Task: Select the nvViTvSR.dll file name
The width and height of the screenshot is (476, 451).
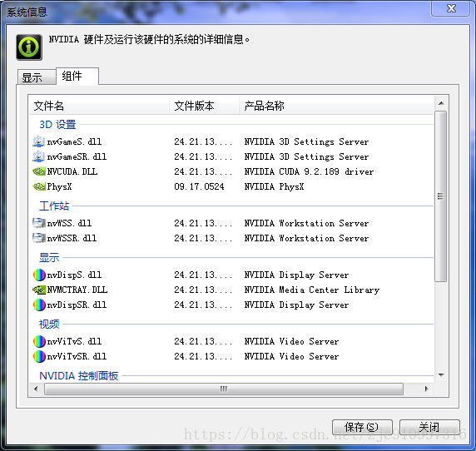Action: pos(77,356)
